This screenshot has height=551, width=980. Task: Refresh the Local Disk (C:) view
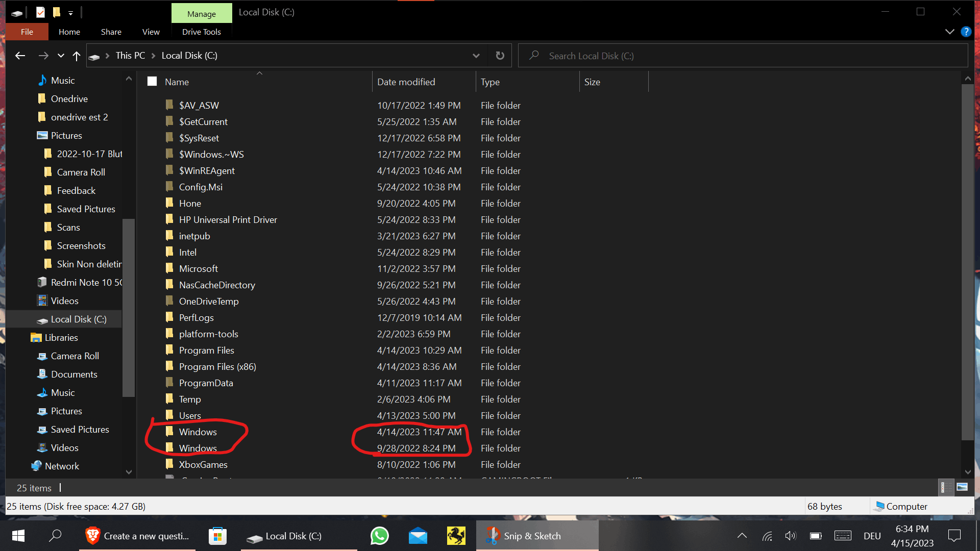click(x=500, y=56)
